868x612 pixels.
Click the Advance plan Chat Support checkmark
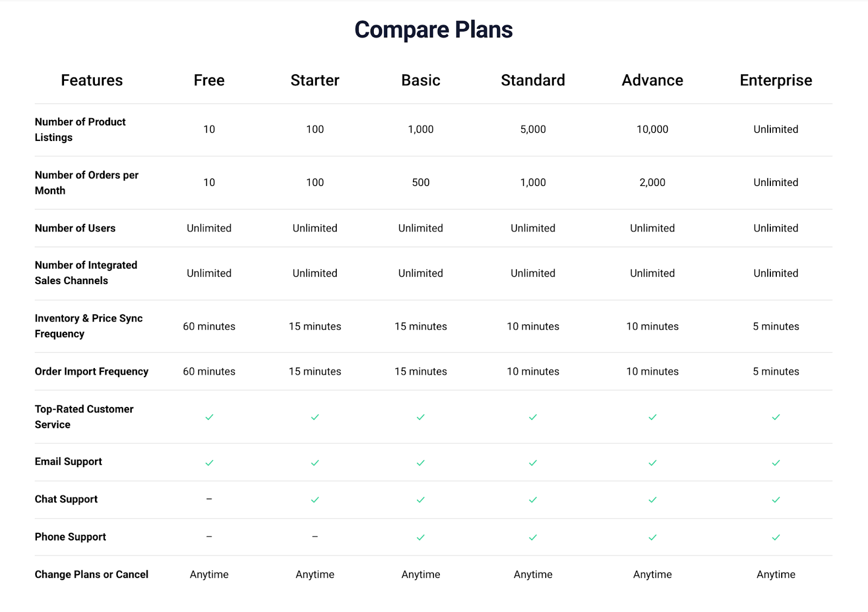(x=652, y=500)
